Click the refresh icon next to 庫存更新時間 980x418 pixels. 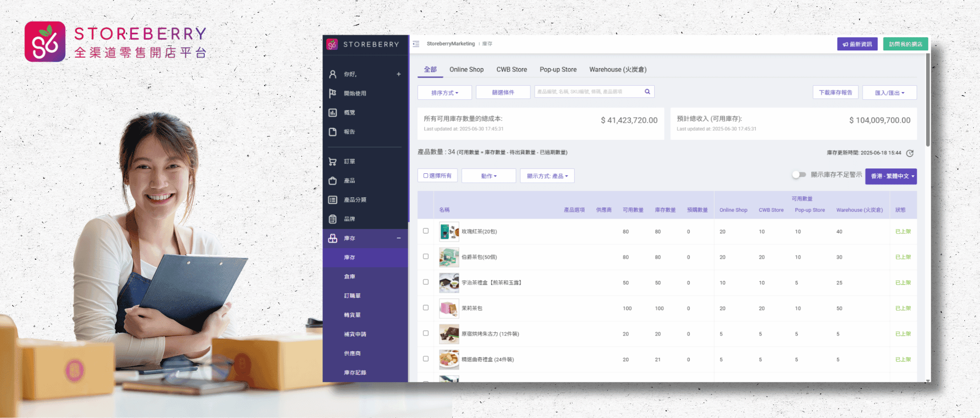coord(910,153)
